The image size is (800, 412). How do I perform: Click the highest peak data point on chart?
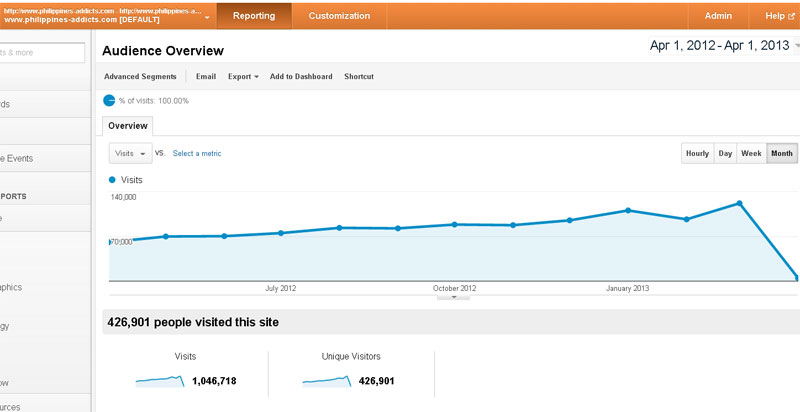(x=739, y=203)
